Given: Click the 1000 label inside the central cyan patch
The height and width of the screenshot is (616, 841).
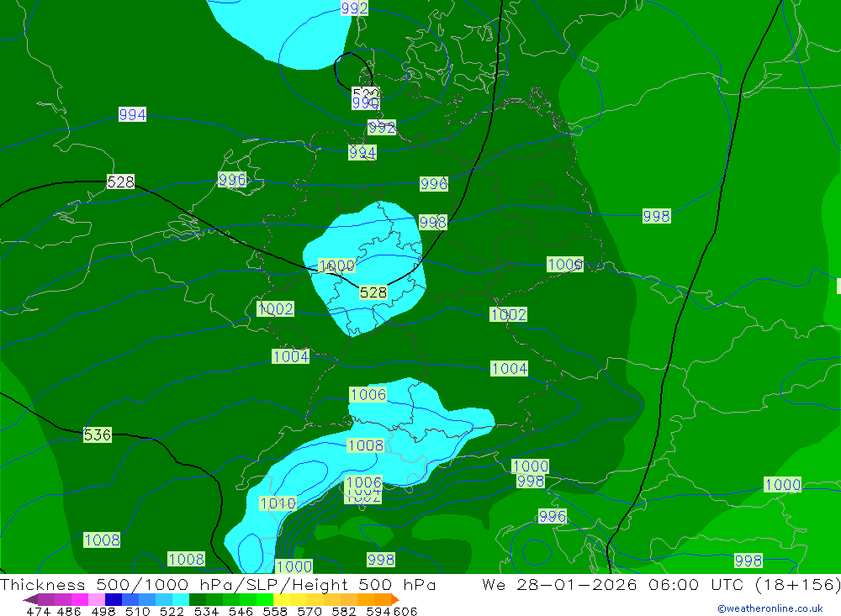Looking at the screenshot, I should pyautogui.click(x=336, y=266).
